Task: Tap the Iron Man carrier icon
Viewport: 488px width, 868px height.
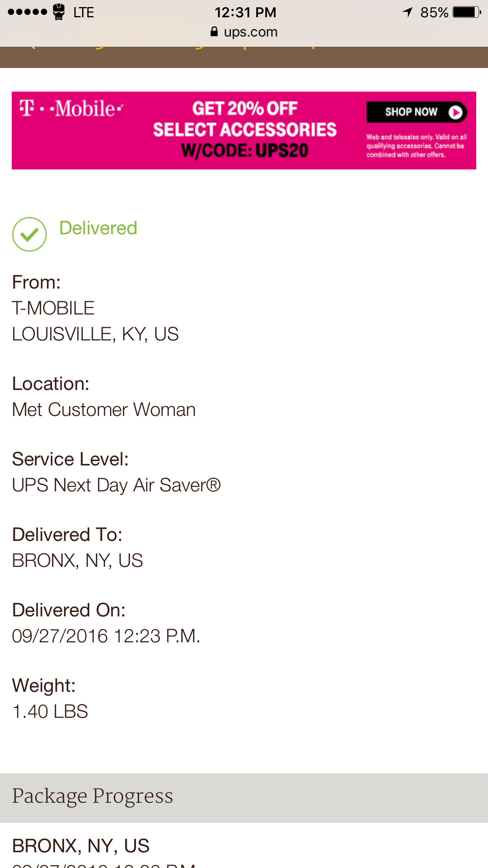Action: coord(59,12)
